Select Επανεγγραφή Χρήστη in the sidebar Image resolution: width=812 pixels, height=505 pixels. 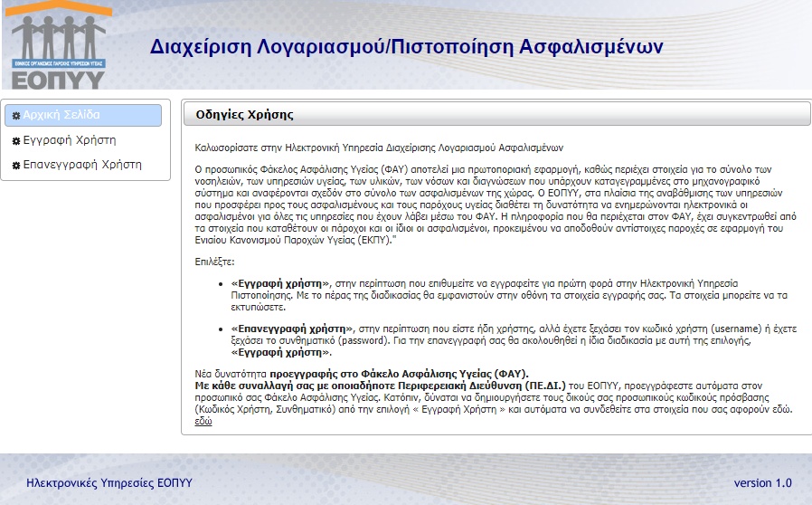[x=82, y=165]
